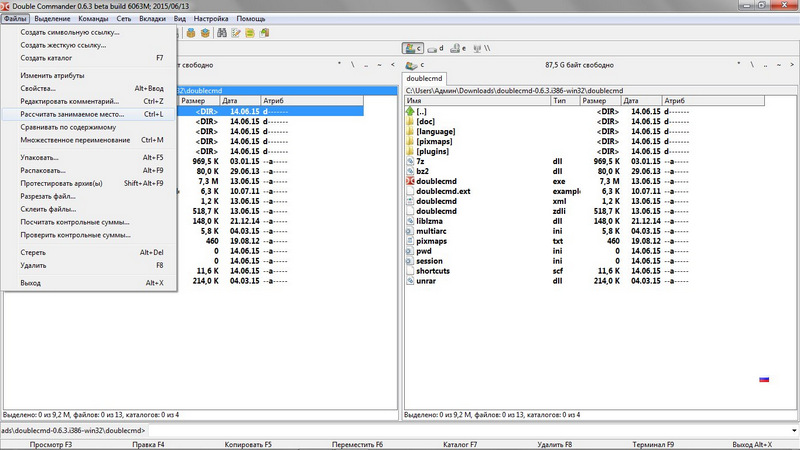
Task: Click the pack files toolbar icon
Action: pos(191,33)
